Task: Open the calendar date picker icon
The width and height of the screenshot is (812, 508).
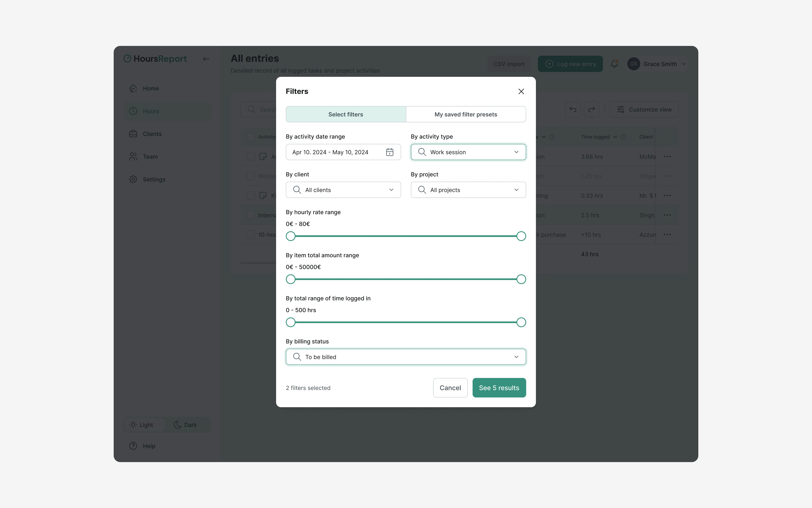Action: [390, 152]
